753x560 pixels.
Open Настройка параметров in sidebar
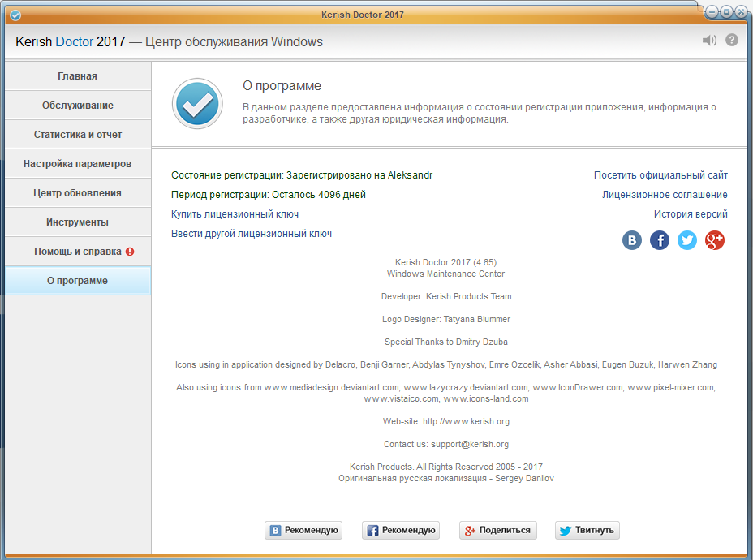tap(77, 164)
